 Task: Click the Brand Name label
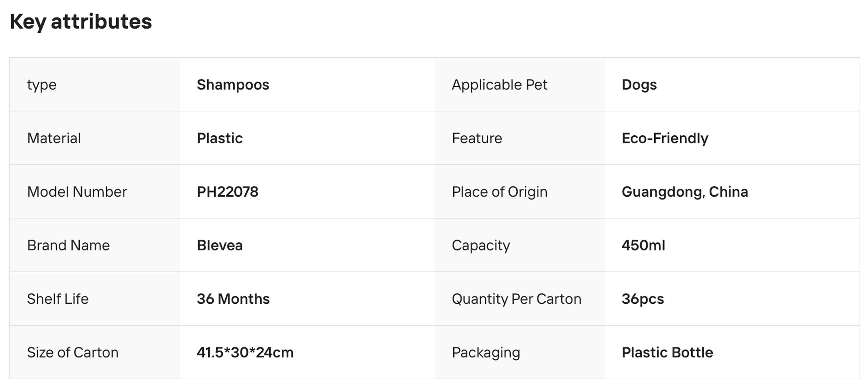(68, 245)
